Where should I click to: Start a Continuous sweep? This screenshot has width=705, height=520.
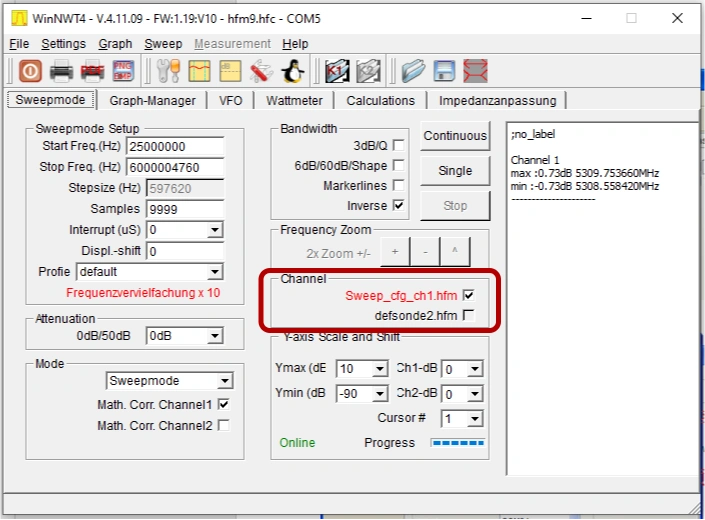455,136
